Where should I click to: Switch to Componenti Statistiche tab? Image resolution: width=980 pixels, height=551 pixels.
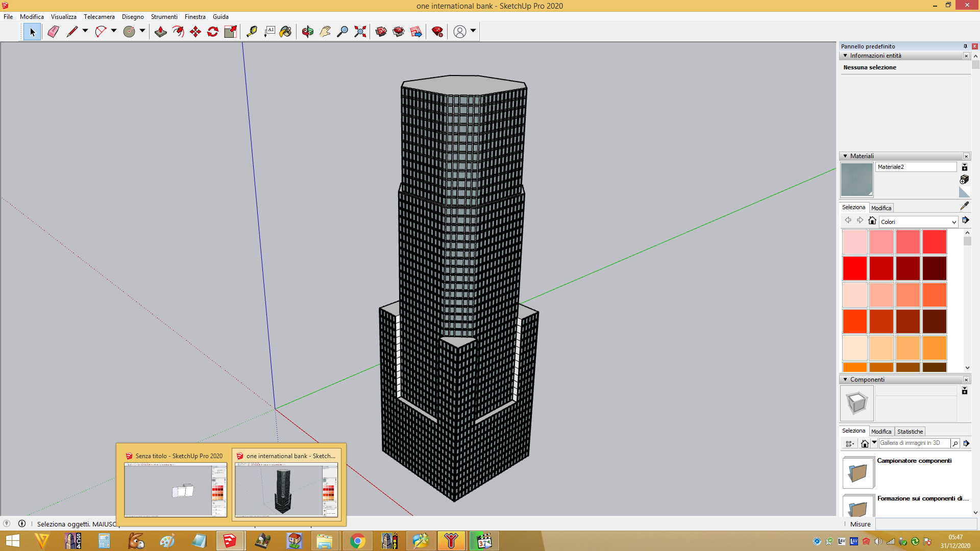pyautogui.click(x=910, y=432)
